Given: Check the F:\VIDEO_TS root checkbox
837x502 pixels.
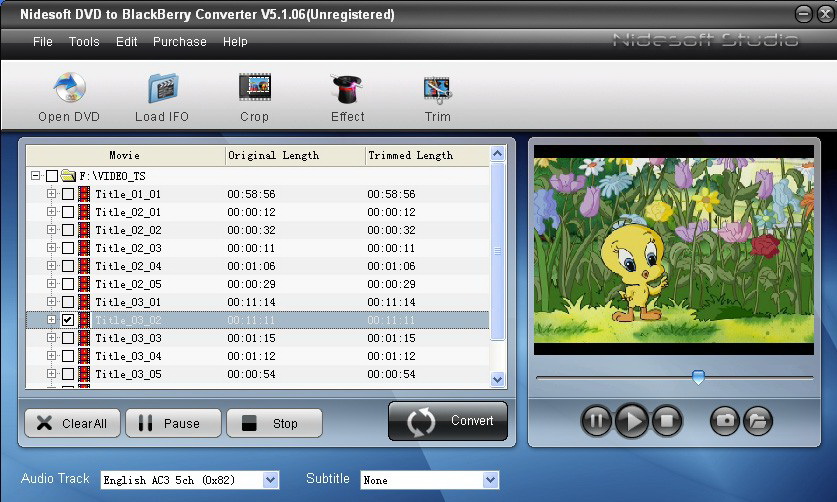Looking at the screenshot, I should (x=52, y=176).
